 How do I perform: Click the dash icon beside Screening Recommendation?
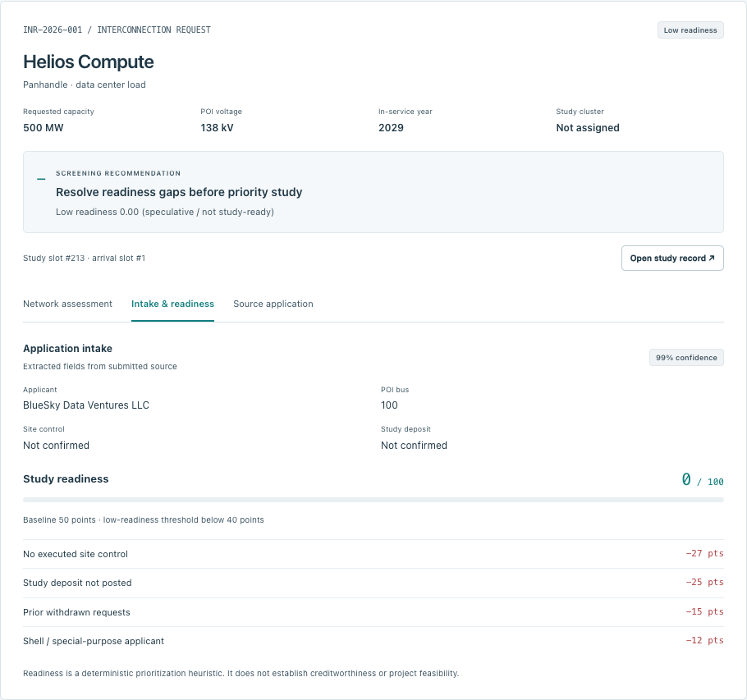[x=41, y=179]
